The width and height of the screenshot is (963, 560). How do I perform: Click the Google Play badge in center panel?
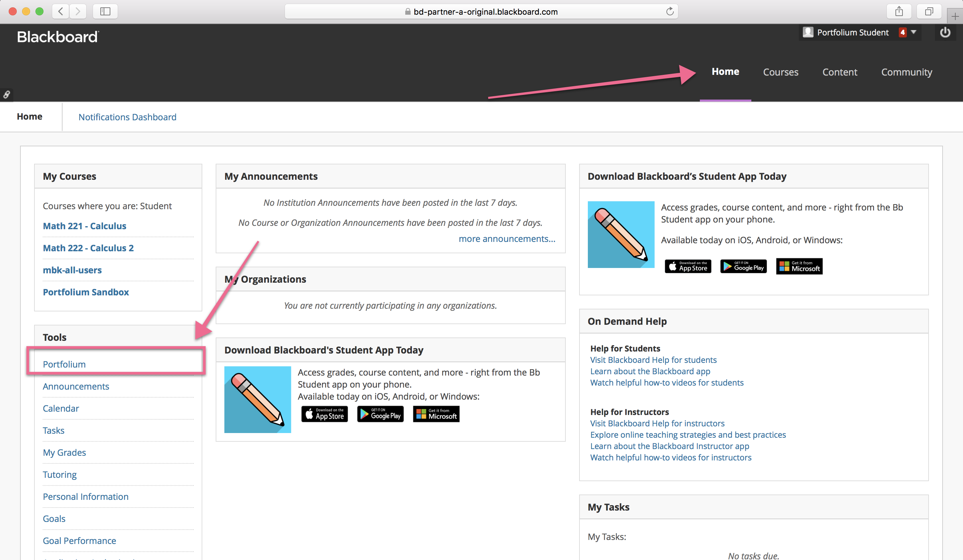coord(380,414)
